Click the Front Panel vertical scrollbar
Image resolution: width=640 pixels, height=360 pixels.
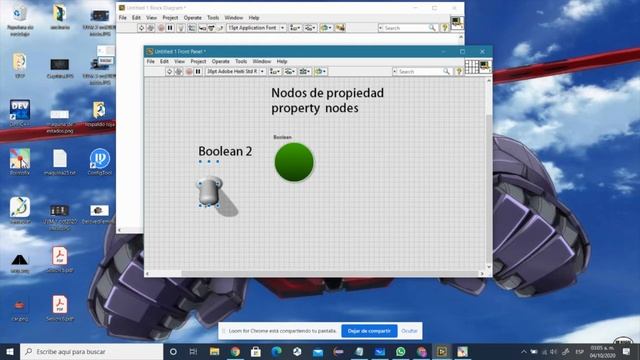pos(489,173)
